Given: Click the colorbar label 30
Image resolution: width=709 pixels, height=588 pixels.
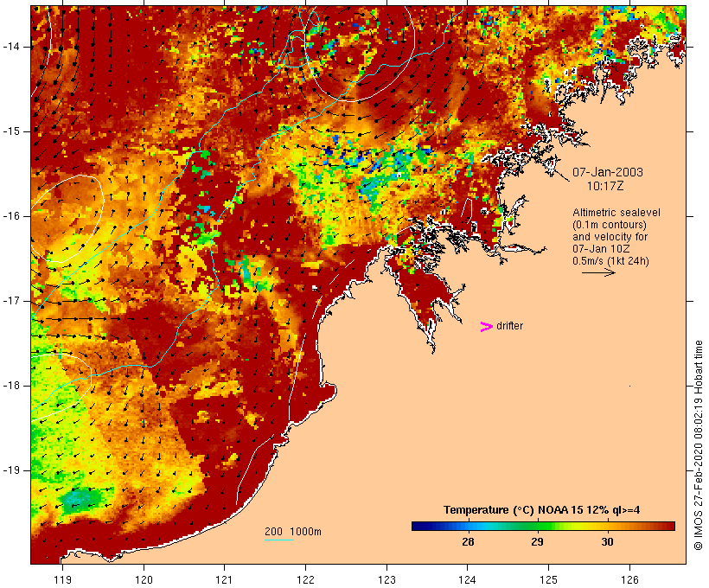Looking at the screenshot, I should pyautogui.click(x=607, y=541).
